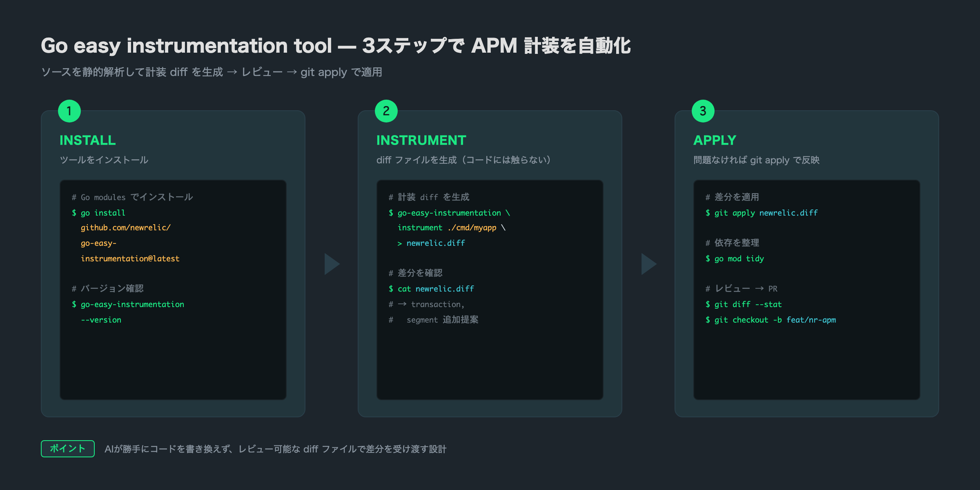Click the footer note starting with AIが勝手にコードを
Screen dimensions: 980x490
pos(276,449)
